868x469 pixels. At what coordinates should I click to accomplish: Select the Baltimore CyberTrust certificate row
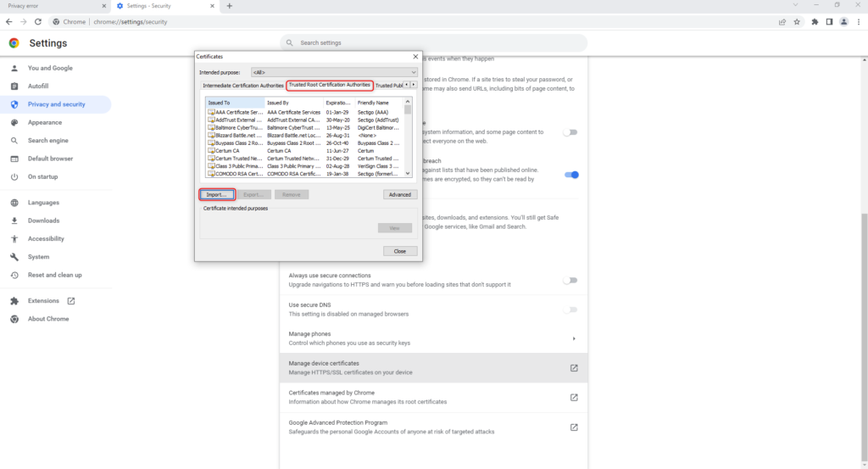[304, 127]
